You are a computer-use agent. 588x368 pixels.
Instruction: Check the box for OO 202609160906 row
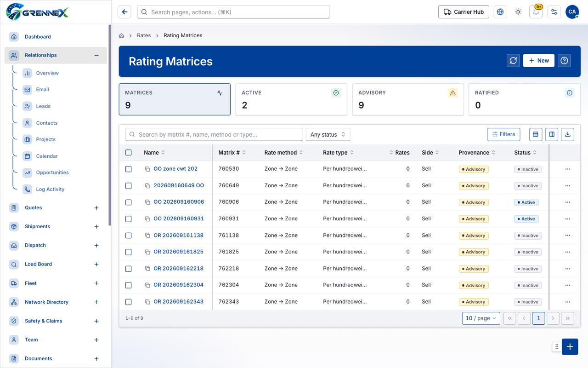129,202
